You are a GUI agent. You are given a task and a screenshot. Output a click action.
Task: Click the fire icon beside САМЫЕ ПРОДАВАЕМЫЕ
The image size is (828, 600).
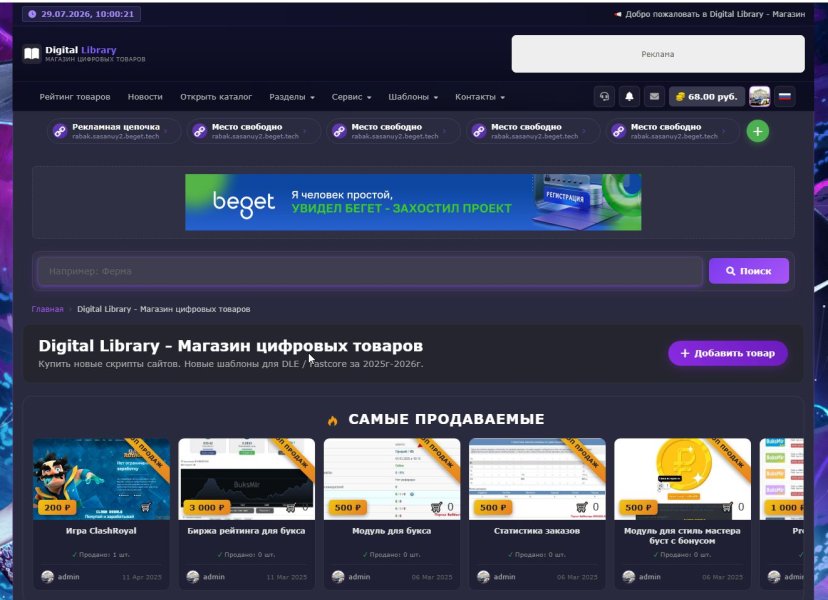coord(332,420)
